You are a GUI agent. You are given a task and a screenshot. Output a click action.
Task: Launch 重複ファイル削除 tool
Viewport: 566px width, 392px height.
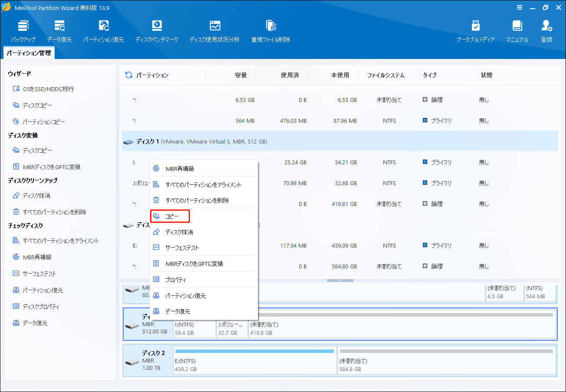tap(271, 31)
